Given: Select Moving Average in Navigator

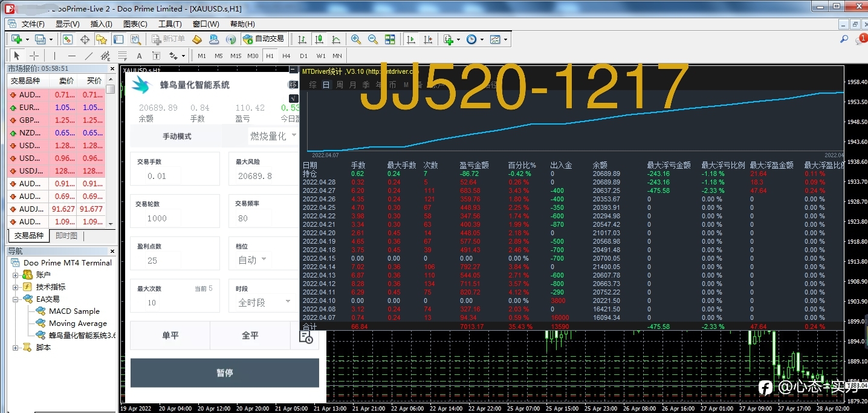Looking at the screenshot, I should click(x=77, y=324).
